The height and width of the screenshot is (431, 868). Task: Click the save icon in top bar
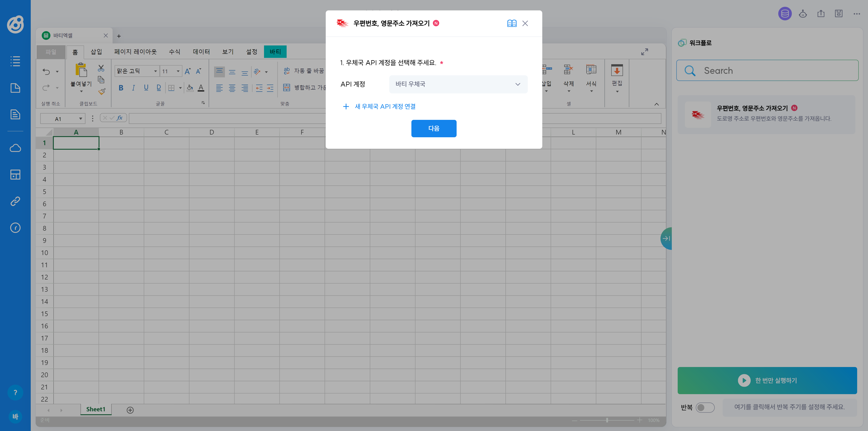pyautogui.click(x=839, y=14)
